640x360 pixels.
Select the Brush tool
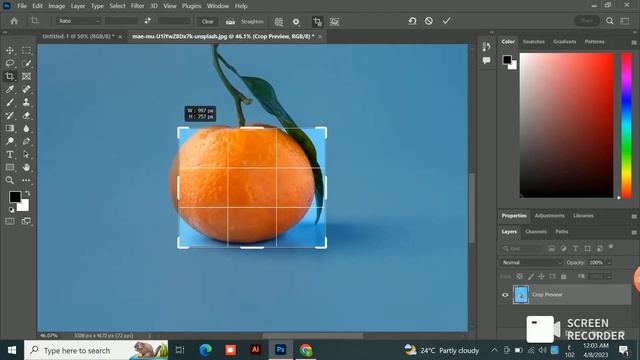[10, 102]
